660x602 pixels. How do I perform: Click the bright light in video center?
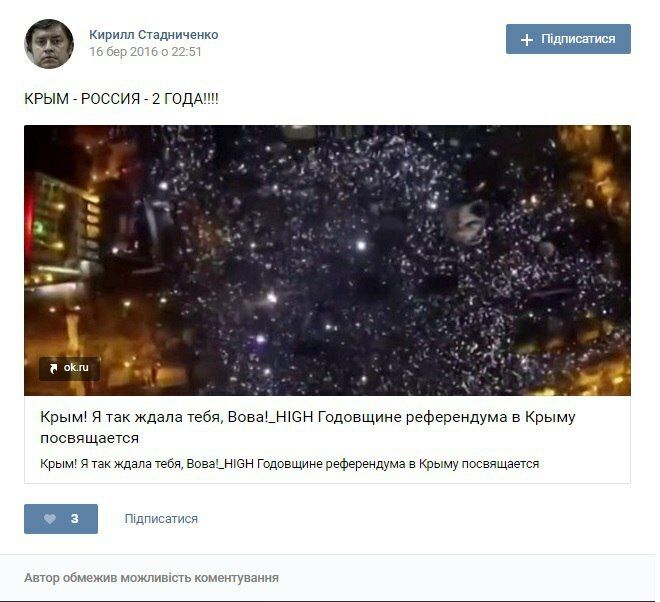(x=361, y=245)
